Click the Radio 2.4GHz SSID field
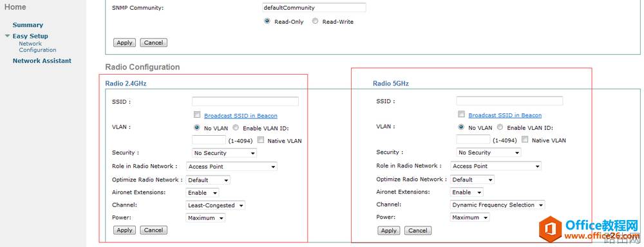 [245, 102]
